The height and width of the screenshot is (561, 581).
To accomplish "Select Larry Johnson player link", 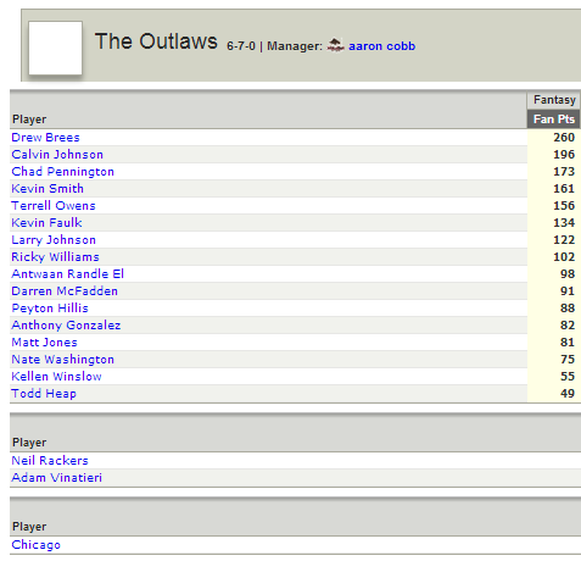I will pos(53,240).
